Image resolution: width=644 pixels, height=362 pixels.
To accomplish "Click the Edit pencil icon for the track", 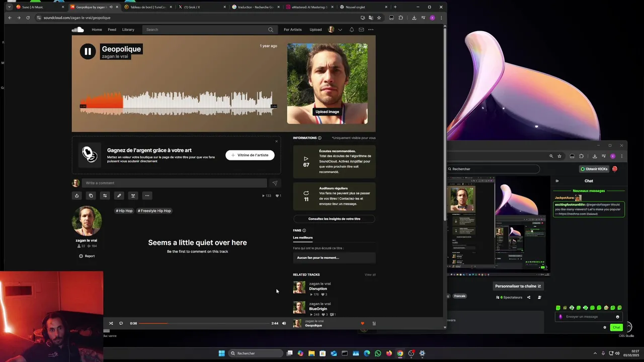I will click(119, 196).
